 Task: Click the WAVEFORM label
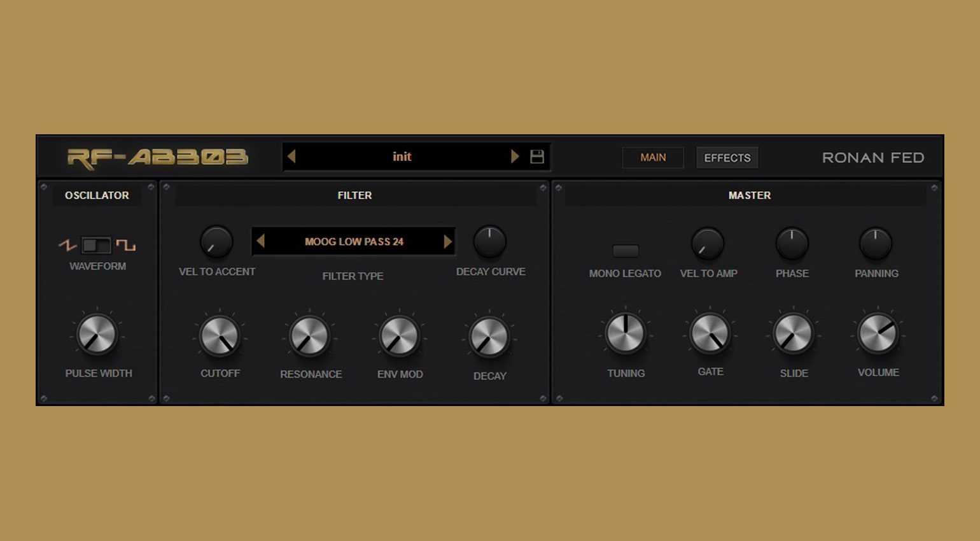97,266
